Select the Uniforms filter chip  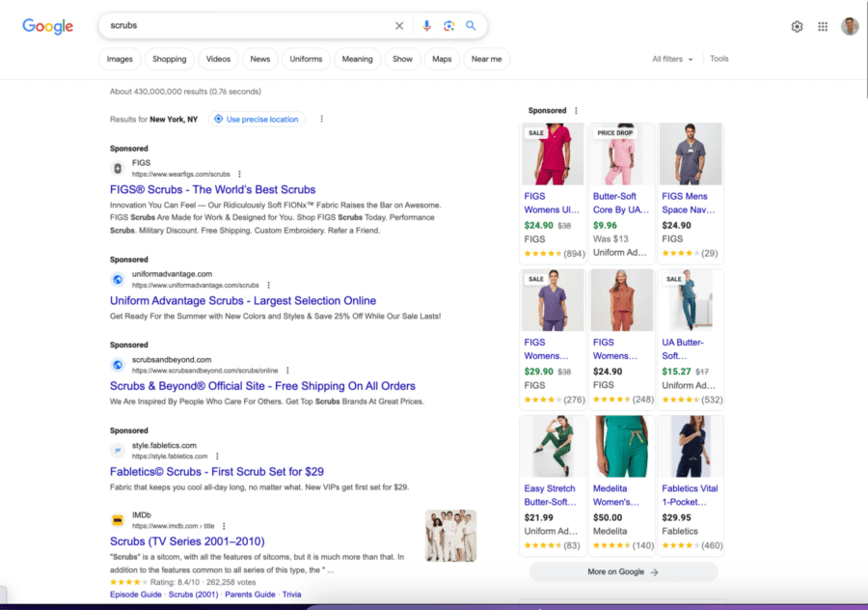(x=306, y=59)
